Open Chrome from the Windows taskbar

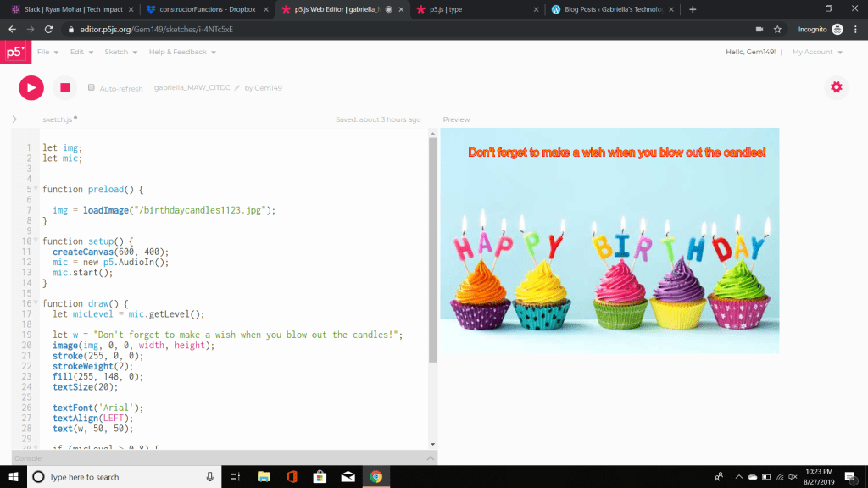(x=375, y=477)
